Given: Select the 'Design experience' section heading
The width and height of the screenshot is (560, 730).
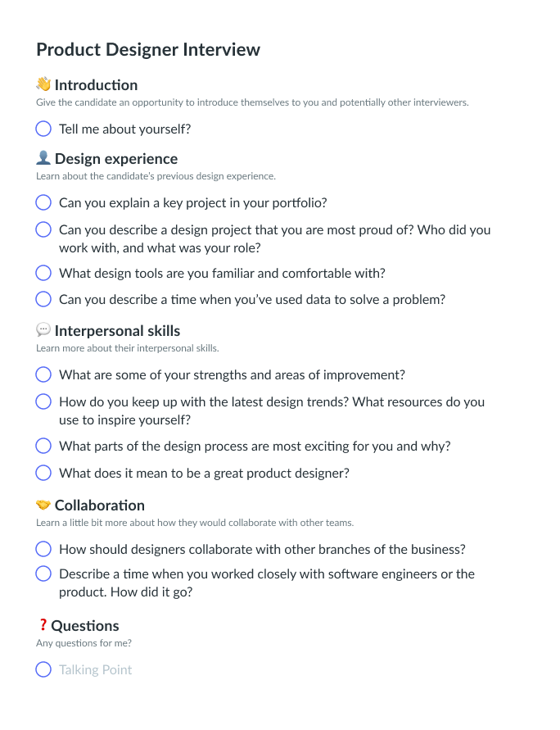Looking at the screenshot, I should [x=116, y=158].
